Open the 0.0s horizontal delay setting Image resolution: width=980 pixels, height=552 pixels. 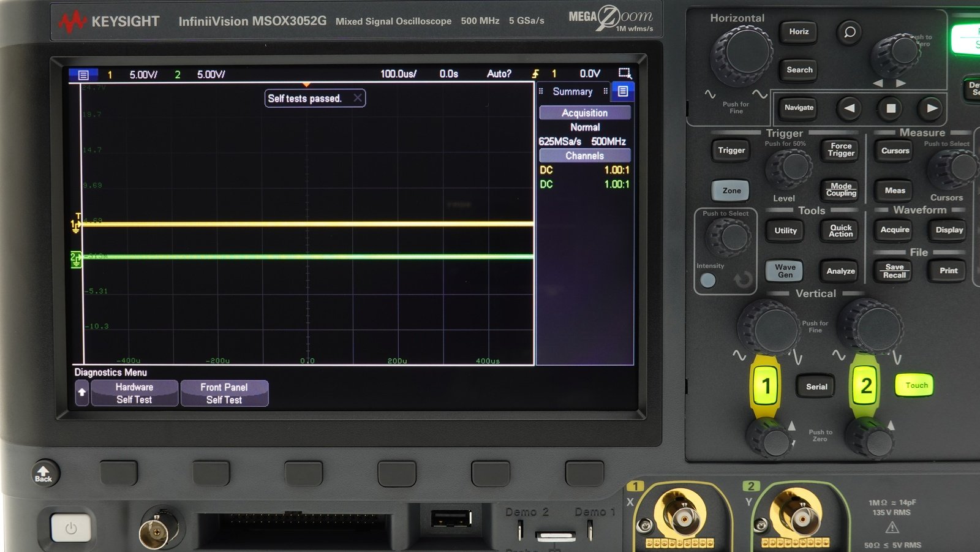pyautogui.click(x=449, y=74)
